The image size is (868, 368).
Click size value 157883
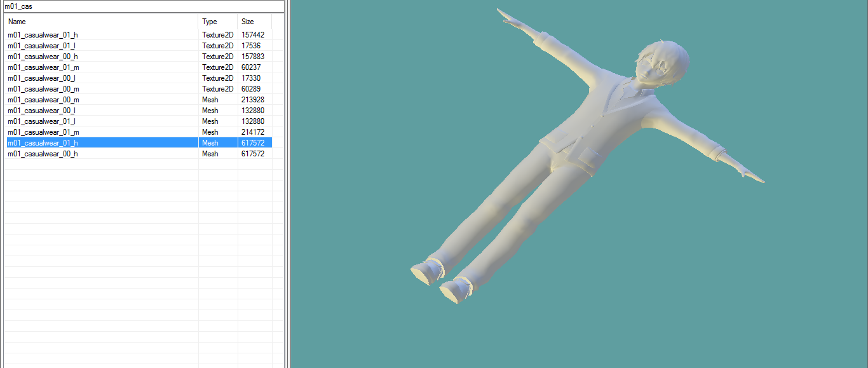click(x=253, y=57)
